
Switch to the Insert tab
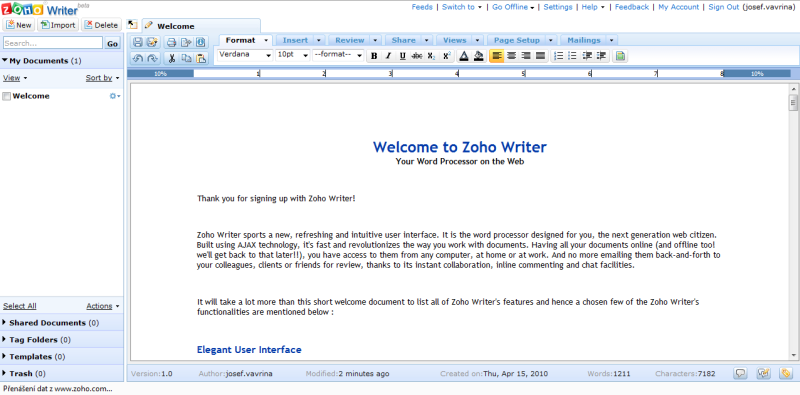295,40
